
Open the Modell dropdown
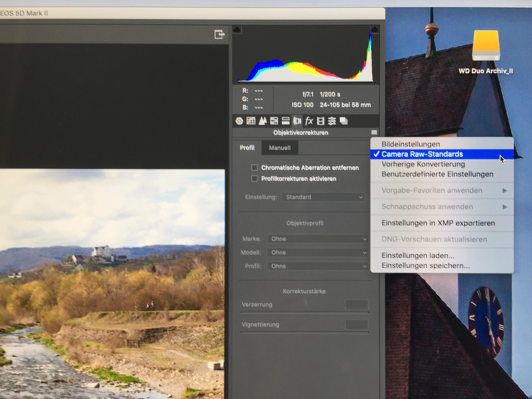[318, 252]
